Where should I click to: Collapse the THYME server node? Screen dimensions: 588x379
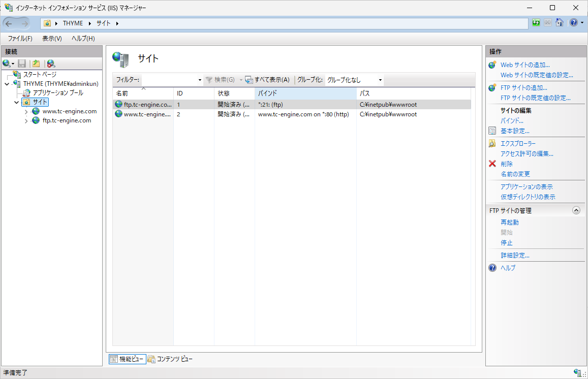click(x=7, y=84)
